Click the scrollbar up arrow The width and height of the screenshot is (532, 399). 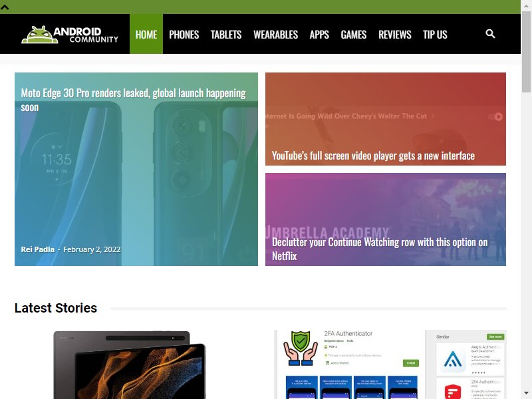pos(526,5)
